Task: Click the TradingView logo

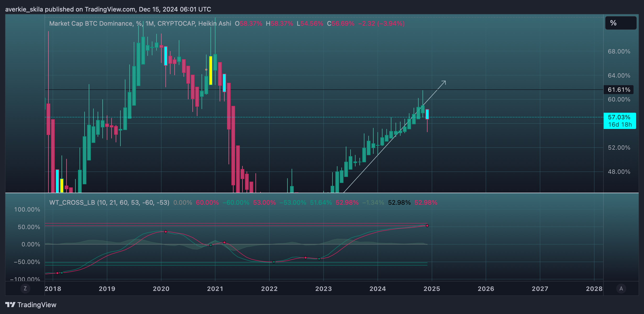Action: 31,305
